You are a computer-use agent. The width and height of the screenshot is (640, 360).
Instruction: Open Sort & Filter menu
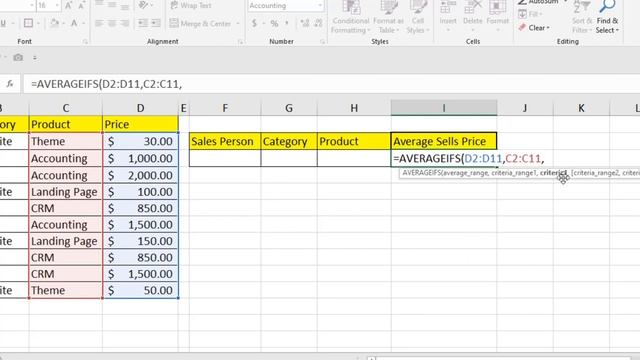click(x=582, y=17)
